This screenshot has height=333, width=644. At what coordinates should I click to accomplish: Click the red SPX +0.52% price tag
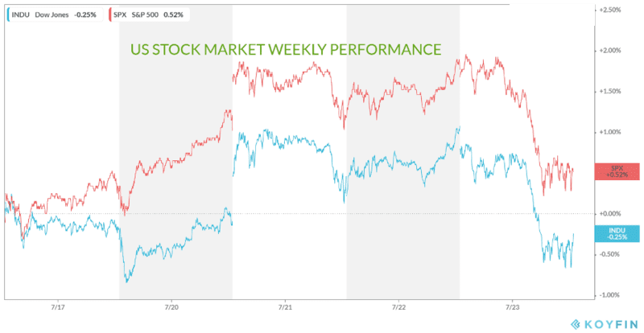click(617, 171)
